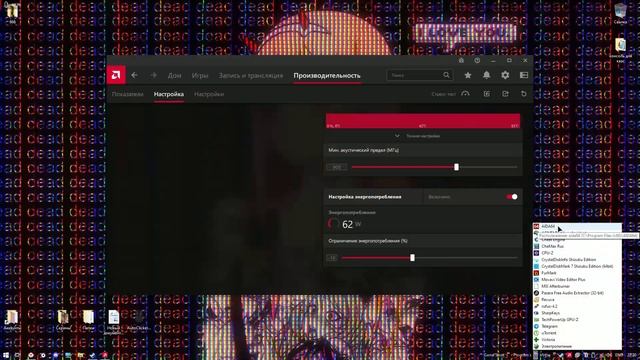Click the export profile icon

505,94
